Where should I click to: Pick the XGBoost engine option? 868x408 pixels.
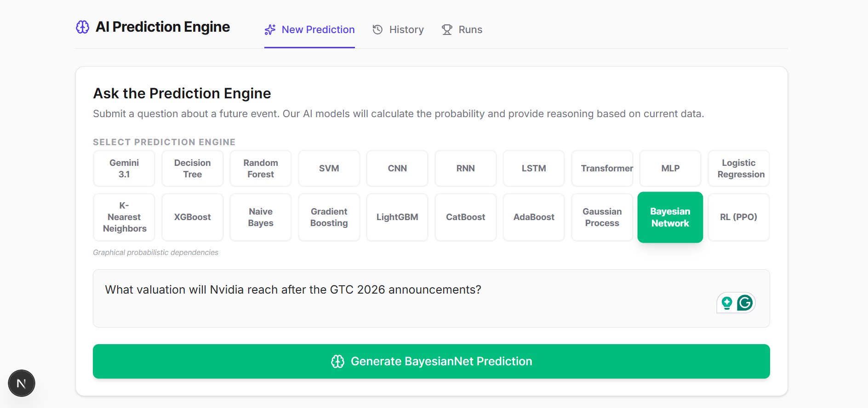click(192, 217)
